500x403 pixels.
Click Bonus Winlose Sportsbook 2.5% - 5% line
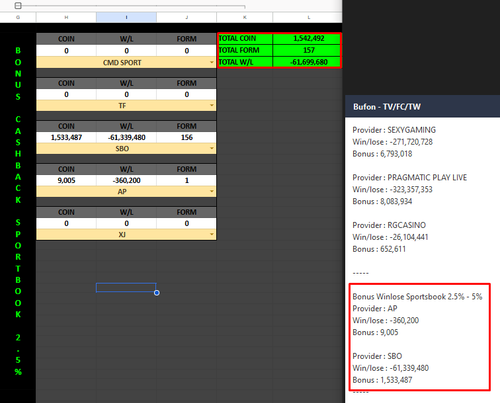(x=417, y=297)
